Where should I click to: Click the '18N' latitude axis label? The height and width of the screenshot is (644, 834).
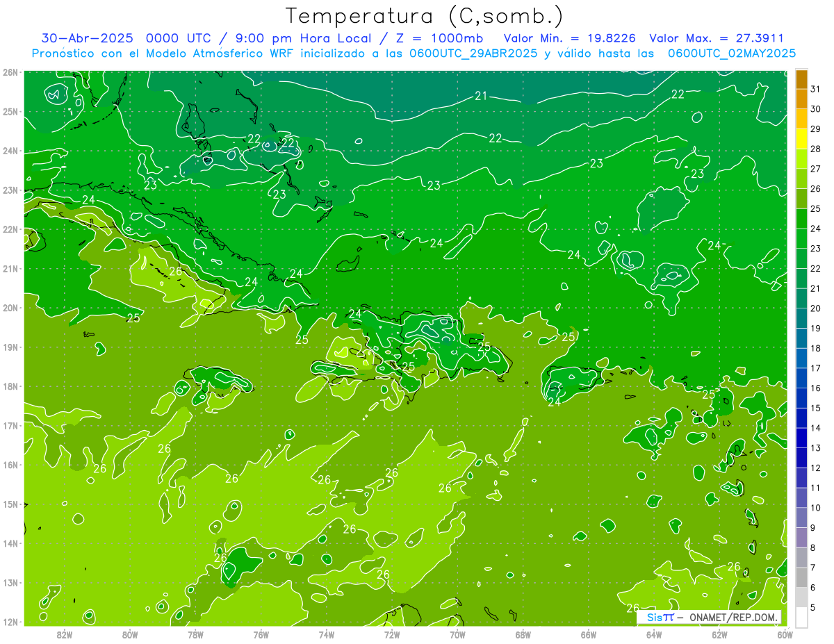coord(10,386)
